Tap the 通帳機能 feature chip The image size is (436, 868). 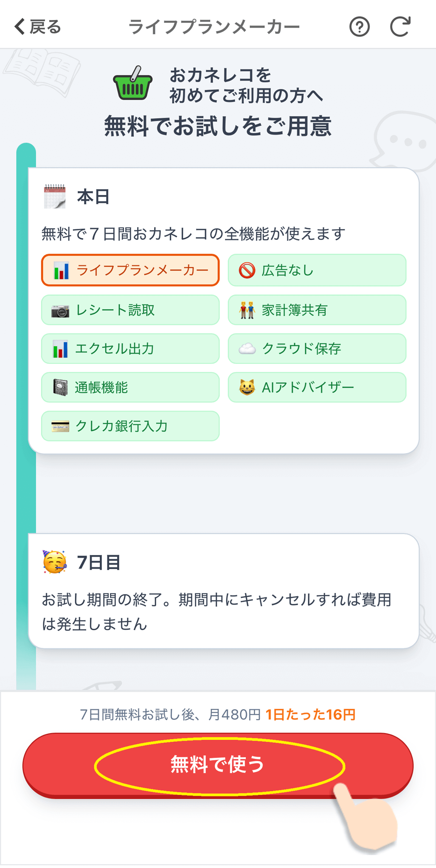tap(130, 387)
